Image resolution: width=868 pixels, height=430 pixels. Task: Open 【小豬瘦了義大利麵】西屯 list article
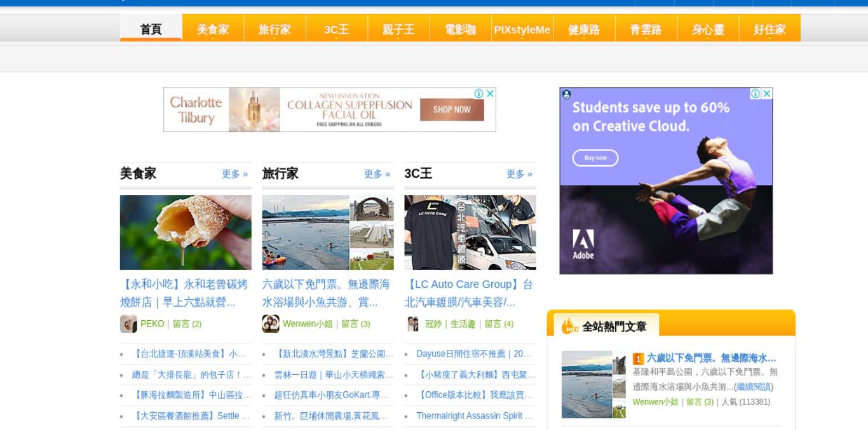[x=476, y=375]
